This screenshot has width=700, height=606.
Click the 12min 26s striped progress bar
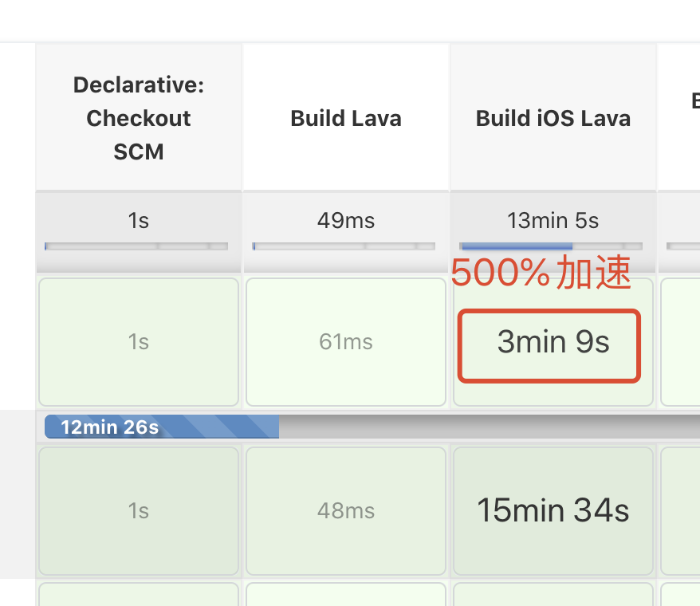(162, 427)
